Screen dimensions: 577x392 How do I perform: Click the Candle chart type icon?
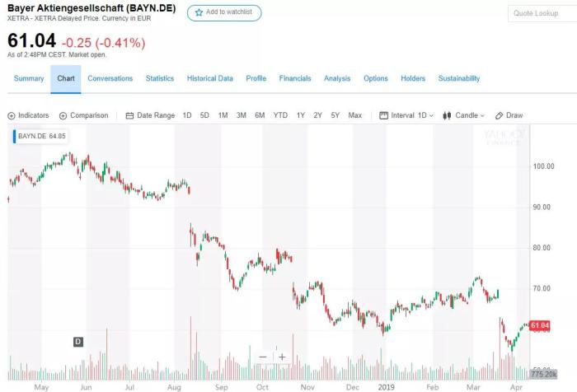pos(447,115)
